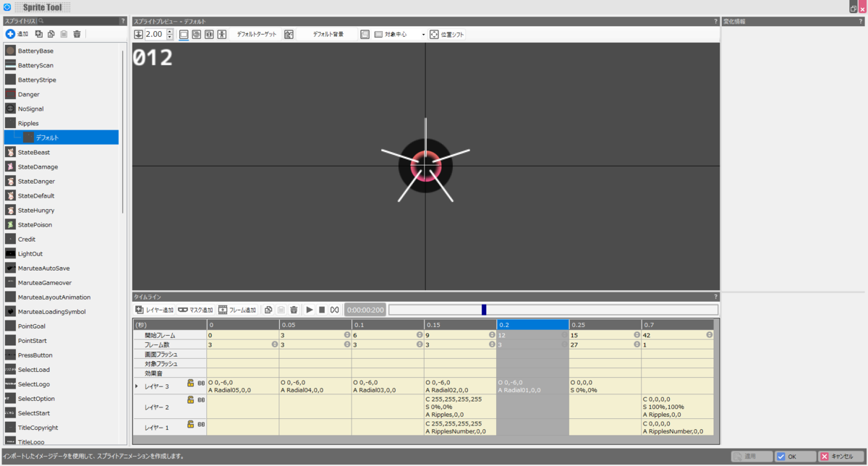Select the Radial05 cell of レイヤー 3

tap(243, 386)
